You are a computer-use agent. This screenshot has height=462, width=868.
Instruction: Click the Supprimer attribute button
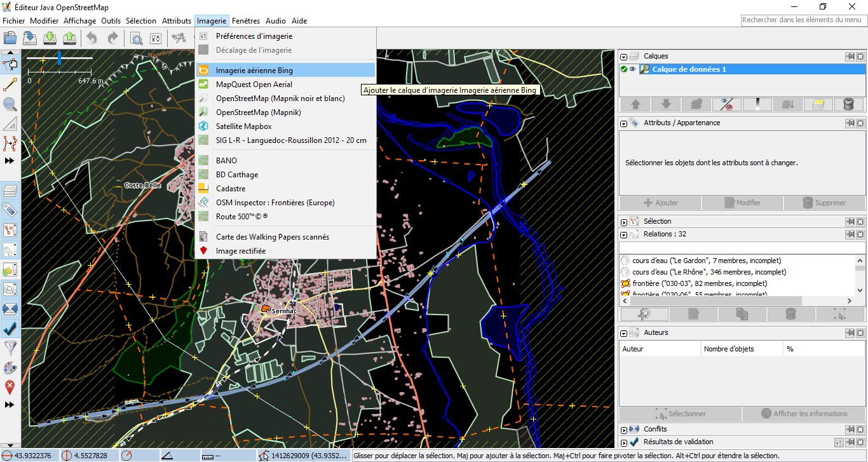[x=824, y=203]
